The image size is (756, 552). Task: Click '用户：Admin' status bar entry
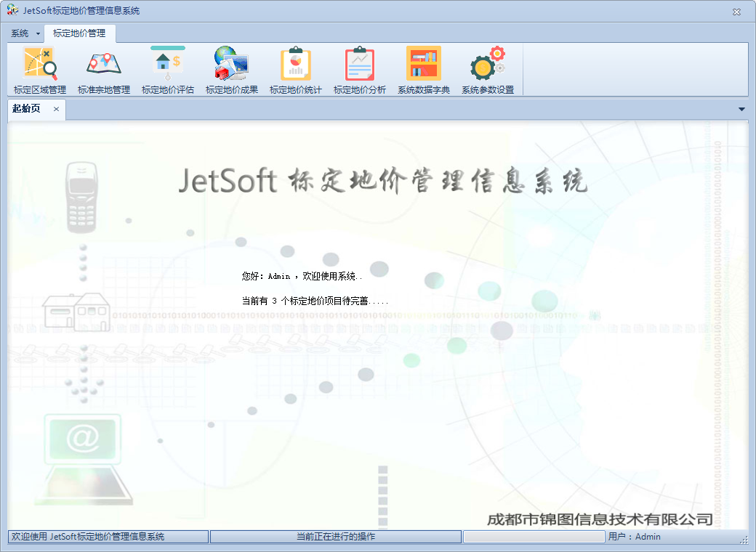635,537
